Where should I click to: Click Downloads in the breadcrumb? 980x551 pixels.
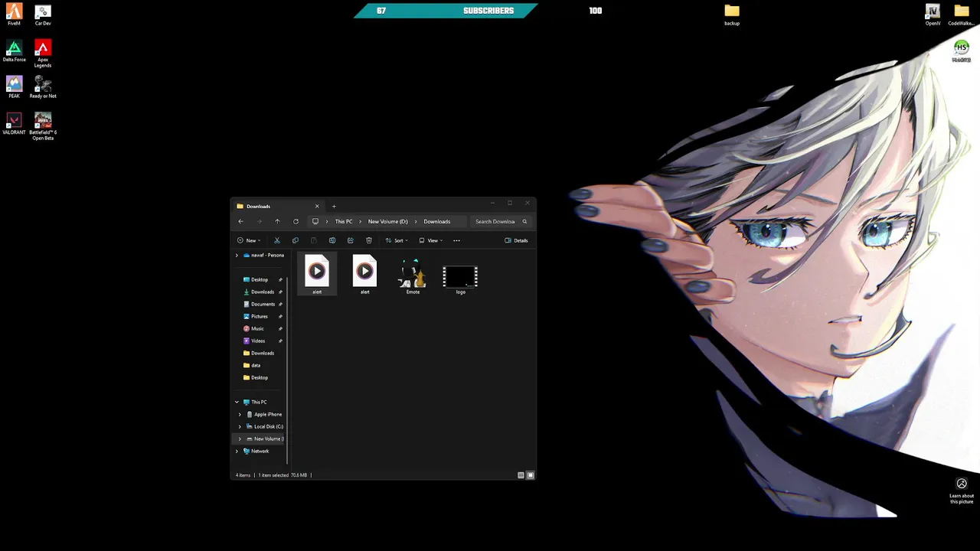coord(437,221)
